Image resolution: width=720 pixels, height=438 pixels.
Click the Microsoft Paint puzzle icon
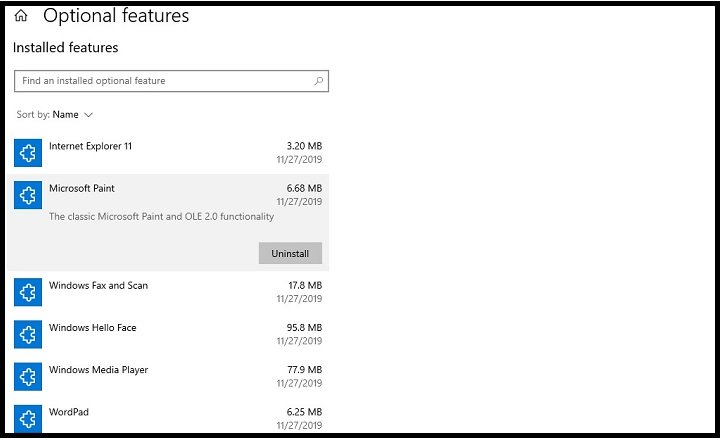28,195
